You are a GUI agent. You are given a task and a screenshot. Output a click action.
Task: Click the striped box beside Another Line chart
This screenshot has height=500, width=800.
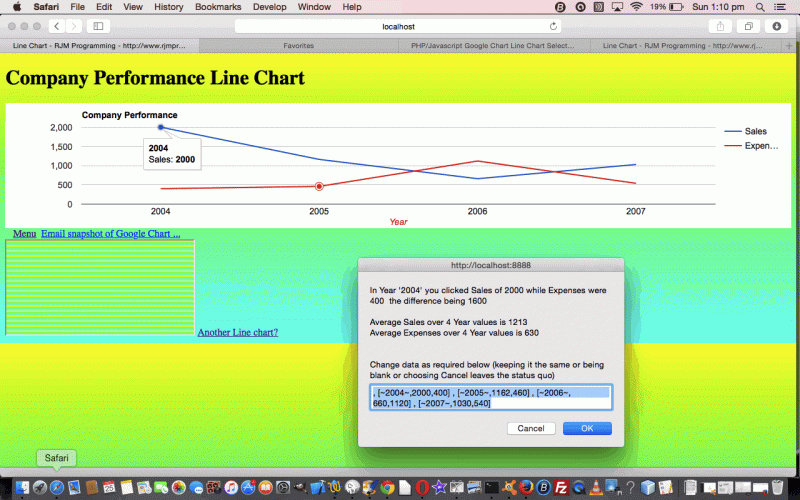pyautogui.click(x=100, y=288)
